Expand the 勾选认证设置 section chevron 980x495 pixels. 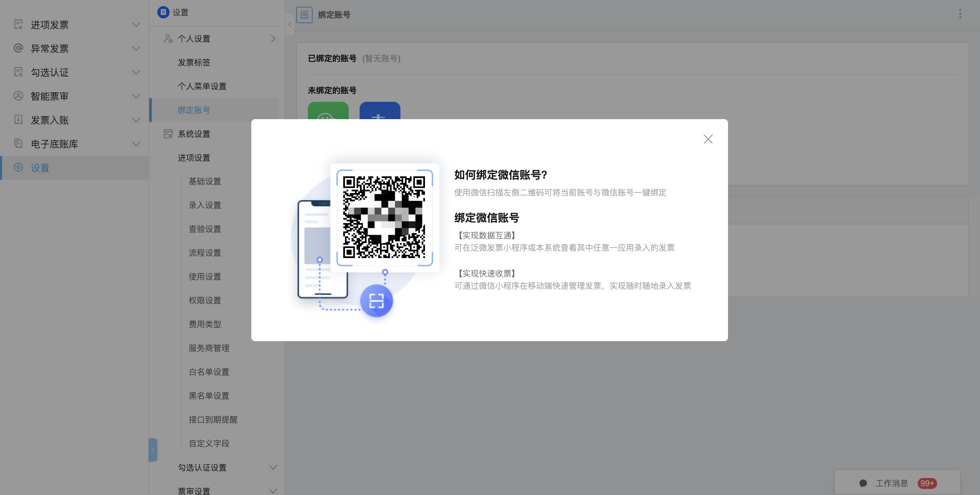point(273,467)
